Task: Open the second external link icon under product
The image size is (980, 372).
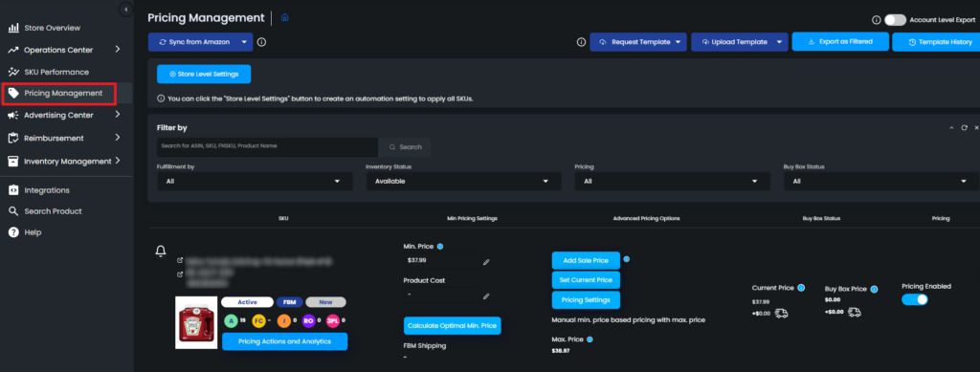Action: pos(180,274)
